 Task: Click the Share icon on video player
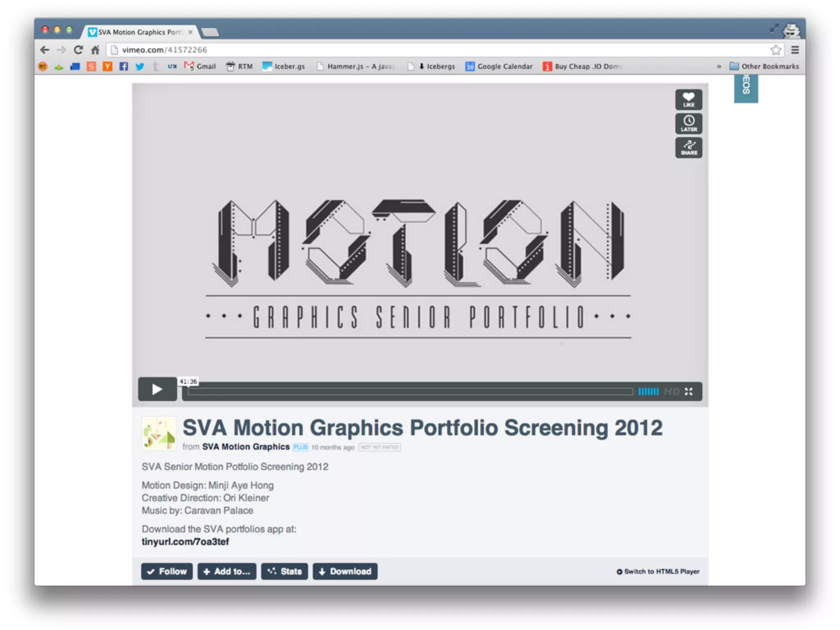(688, 148)
